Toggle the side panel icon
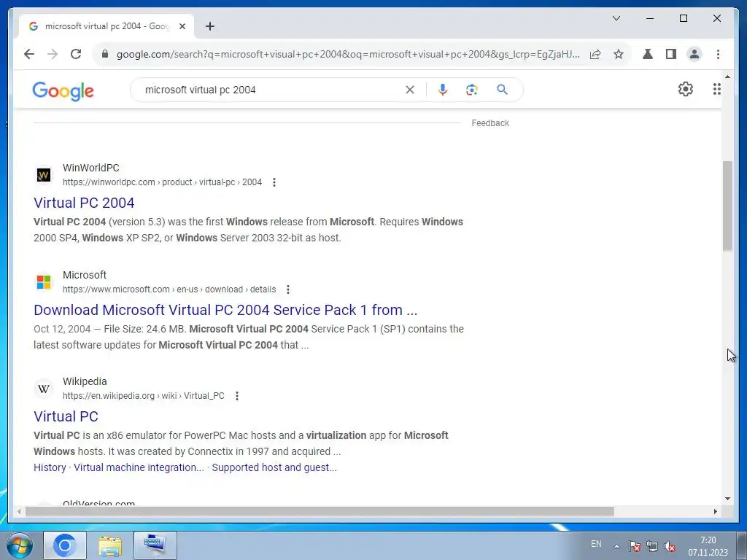The height and width of the screenshot is (560, 747). coord(671,54)
